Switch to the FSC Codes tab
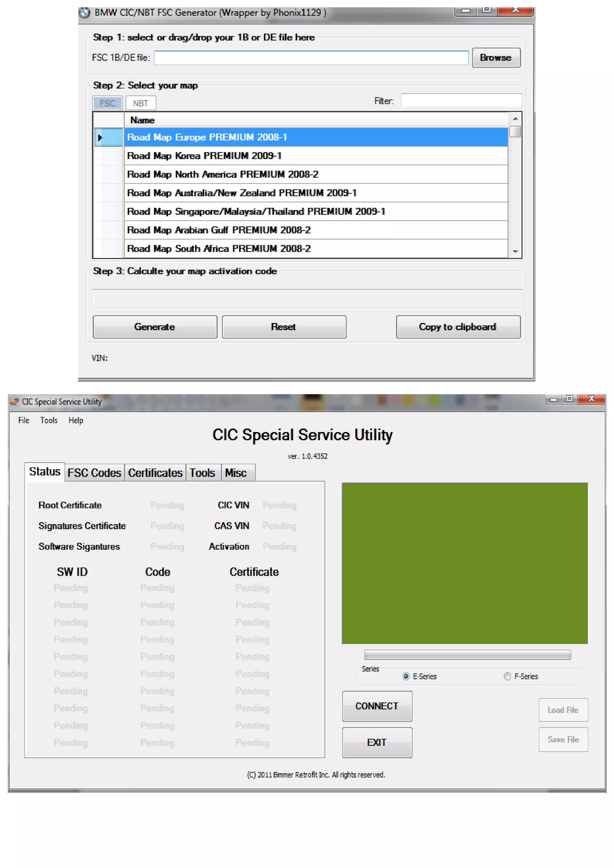Image resolution: width=614 pixels, height=868 pixels. (94, 473)
